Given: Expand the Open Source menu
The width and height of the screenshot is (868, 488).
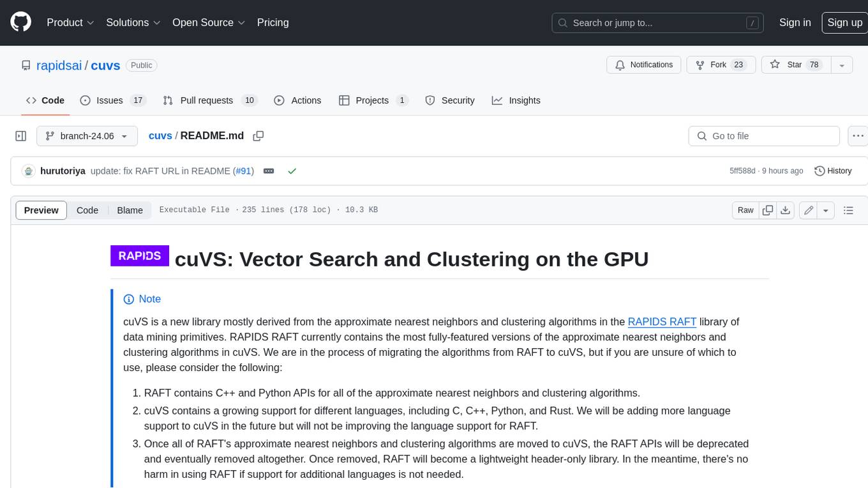Looking at the screenshot, I should pyautogui.click(x=209, y=22).
